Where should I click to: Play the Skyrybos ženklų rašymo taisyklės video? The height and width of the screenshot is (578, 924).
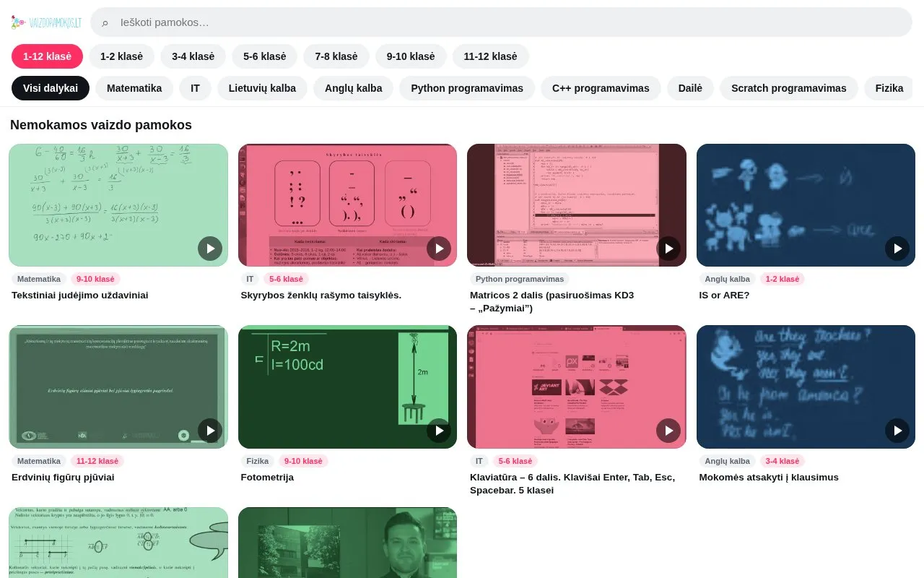439,249
